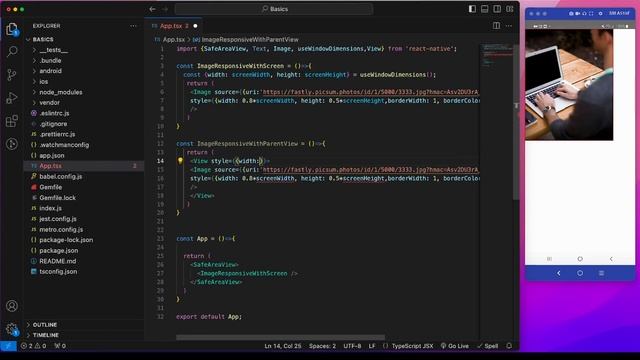640x360 pixels.
Task: Click UTF-8 encoding in the status bar
Action: (x=352, y=346)
